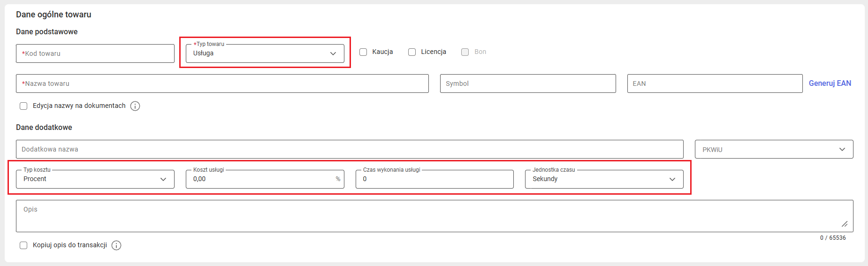Screen dimensions: 868x266
Task: Click the Czas wykonania usługi field
Action: (434, 179)
